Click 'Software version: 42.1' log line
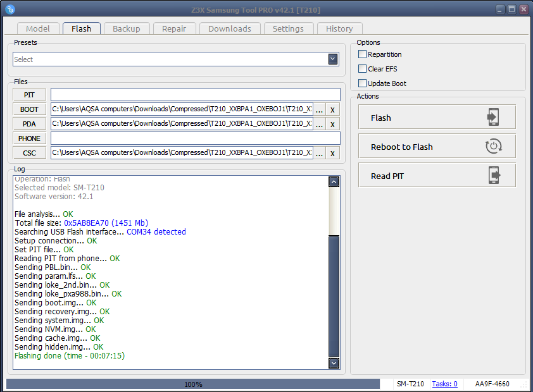Viewport: 533px width, 392px height. pyautogui.click(x=54, y=197)
